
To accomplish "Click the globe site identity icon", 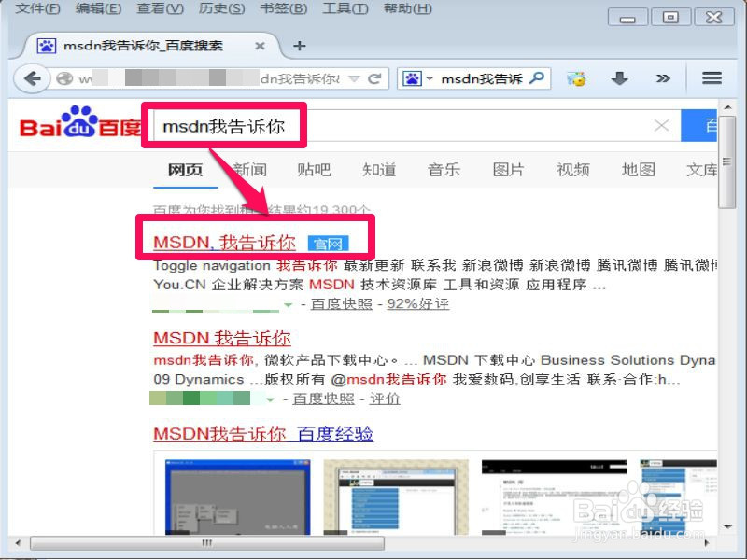I will coord(64,78).
